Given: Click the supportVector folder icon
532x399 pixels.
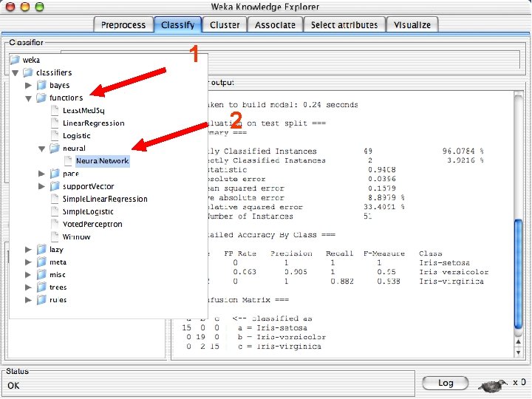Looking at the screenshot, I should pos(55,186).
